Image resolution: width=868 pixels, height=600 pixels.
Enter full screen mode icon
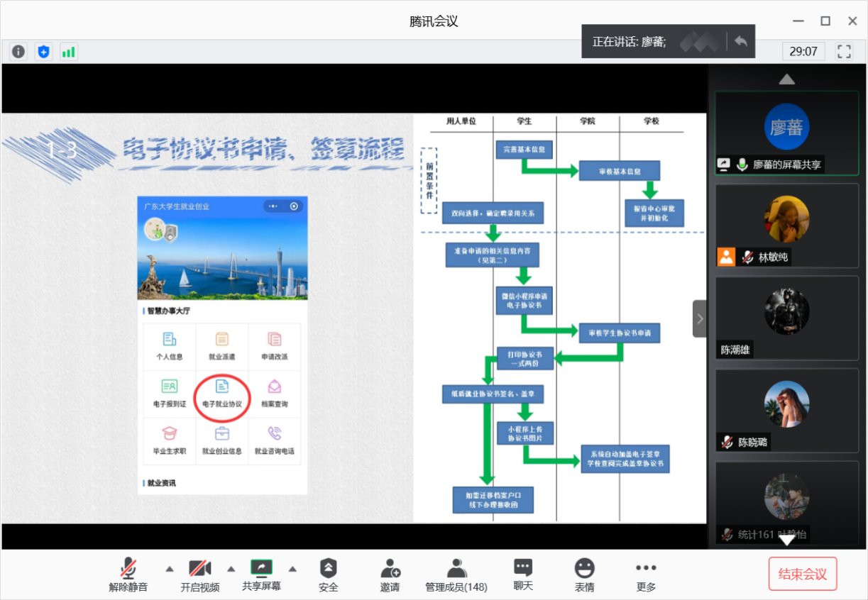(x=844, y=51)
